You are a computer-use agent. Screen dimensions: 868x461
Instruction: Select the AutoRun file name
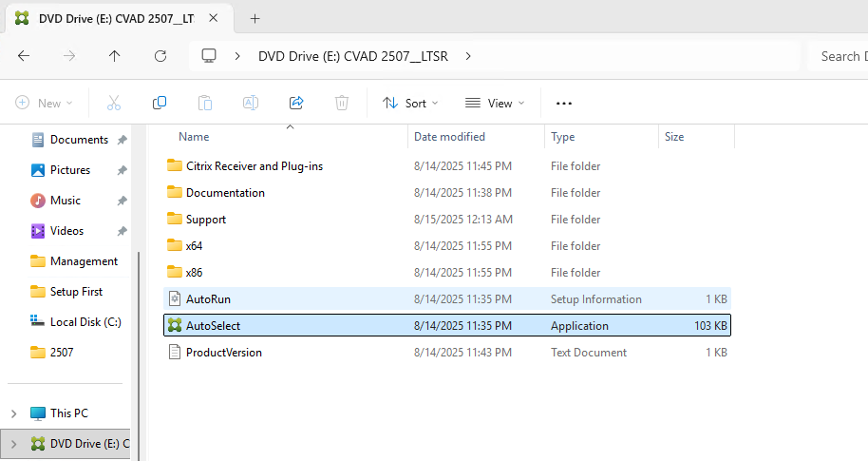coord(208,299)
